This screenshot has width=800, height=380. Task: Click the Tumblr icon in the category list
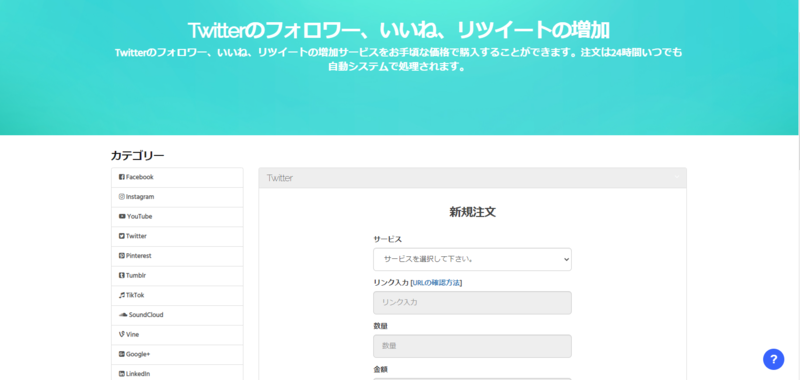click(x=121, y=275)
